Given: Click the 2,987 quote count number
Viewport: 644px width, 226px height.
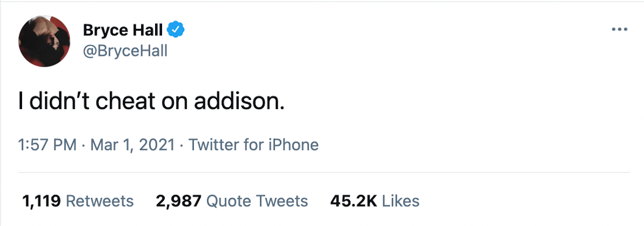Looking at the screenshot, I should tap(179, 201).
